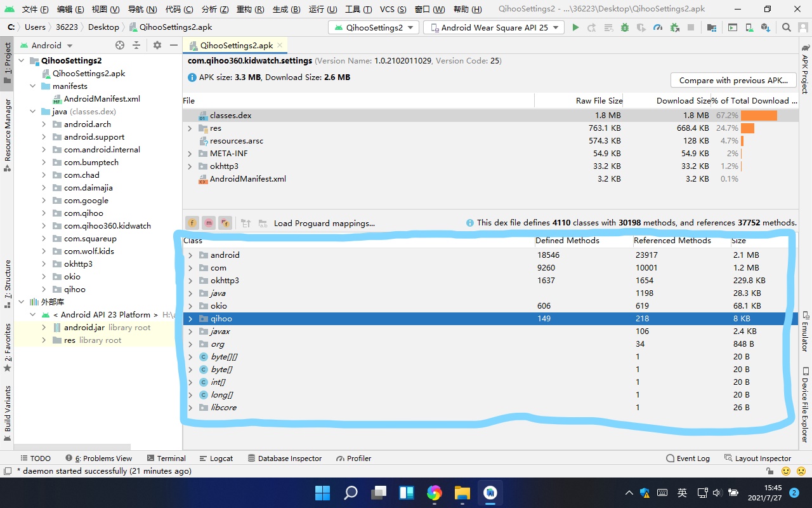Toggle the APK Project side tab

(x=804, y=69)
